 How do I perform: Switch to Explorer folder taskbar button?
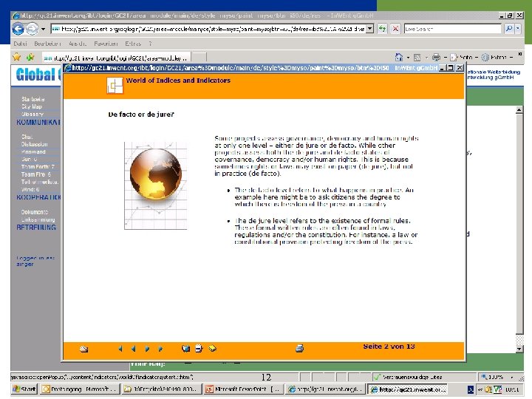(162, 389)
